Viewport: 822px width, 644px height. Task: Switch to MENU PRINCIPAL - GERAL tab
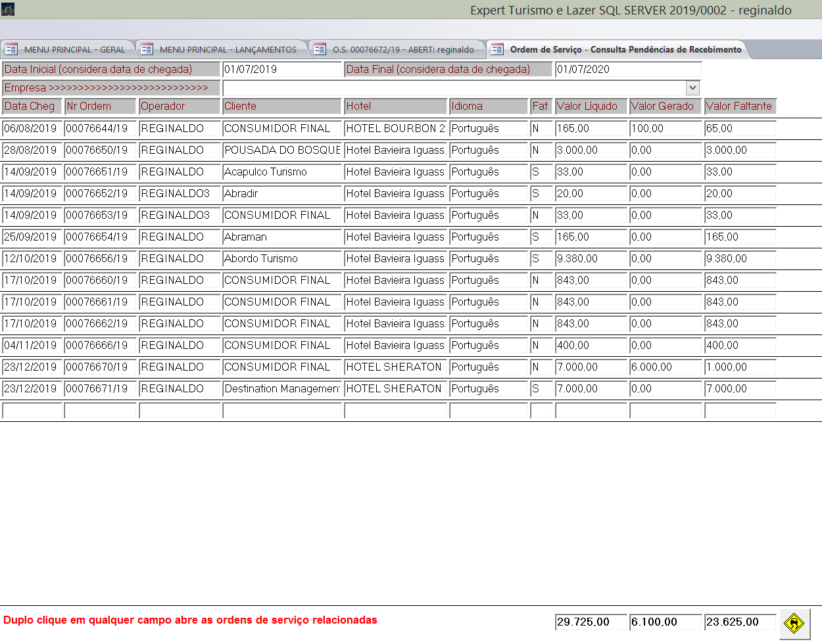click(x=74, y=49)
